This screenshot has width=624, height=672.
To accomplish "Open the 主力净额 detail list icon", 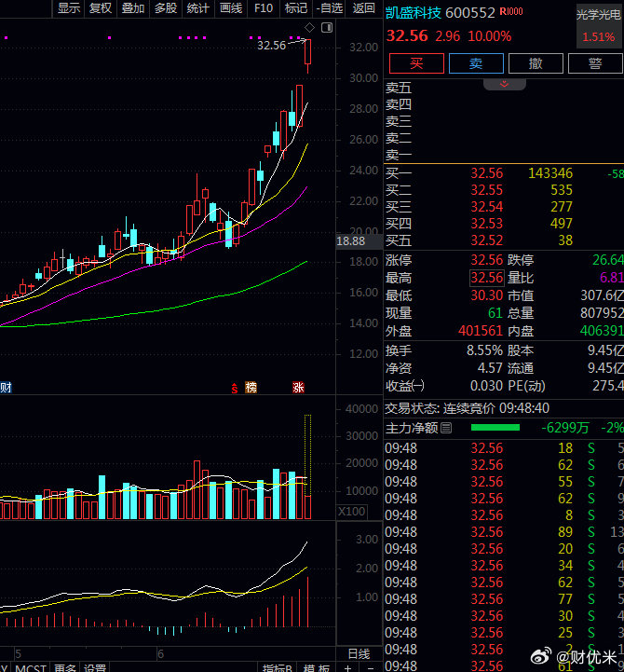I will [x=446, y=428].
